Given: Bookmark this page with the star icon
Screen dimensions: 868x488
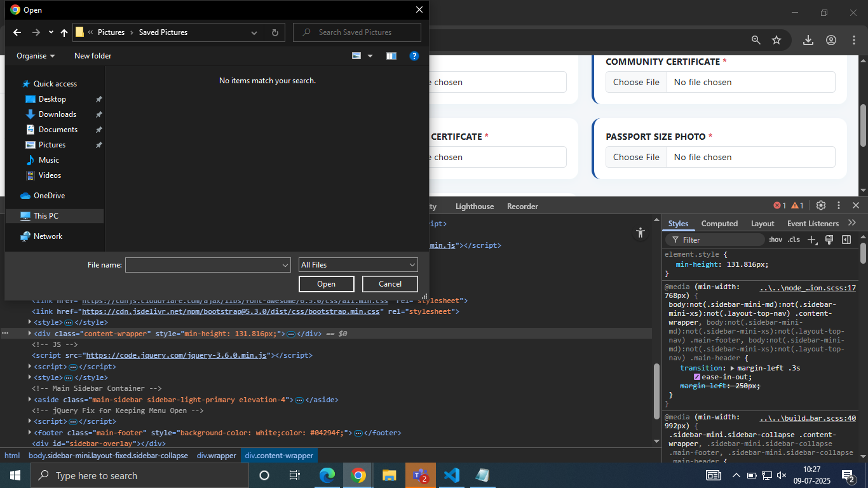Looking at the screenshot, I should (x=776, y=40).
